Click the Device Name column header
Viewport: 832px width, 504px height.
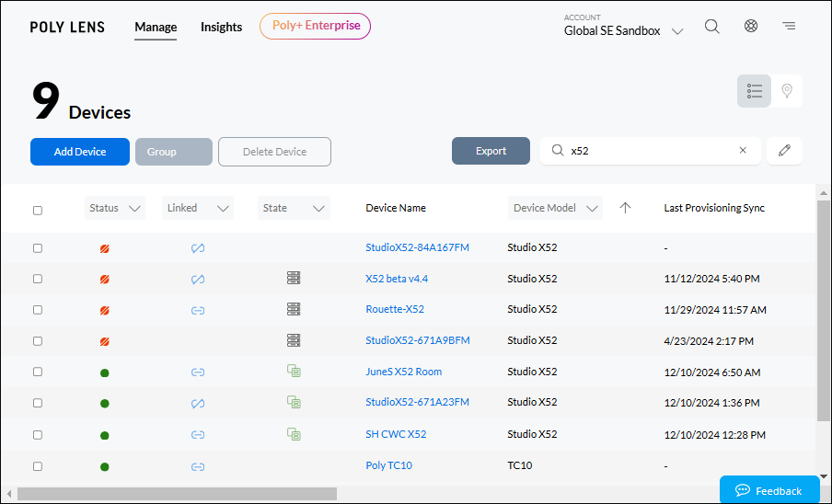point(396,208)
